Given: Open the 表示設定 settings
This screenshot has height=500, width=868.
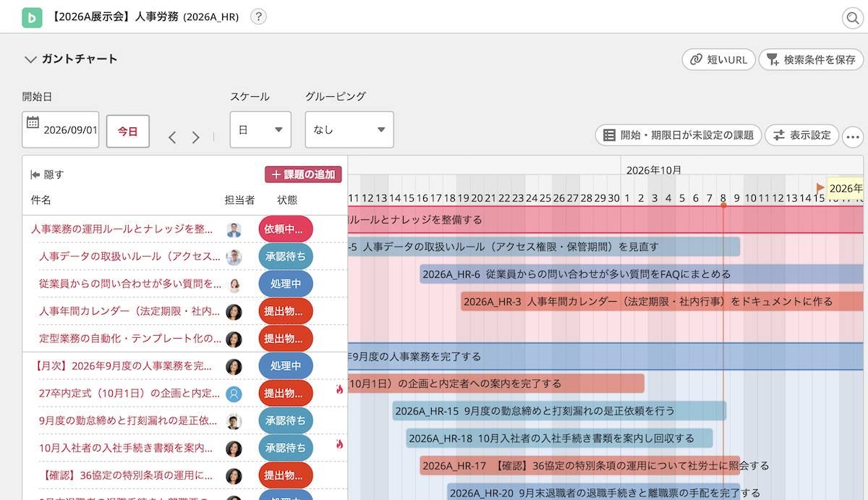Looking at the screenshot, I should 802,135.
